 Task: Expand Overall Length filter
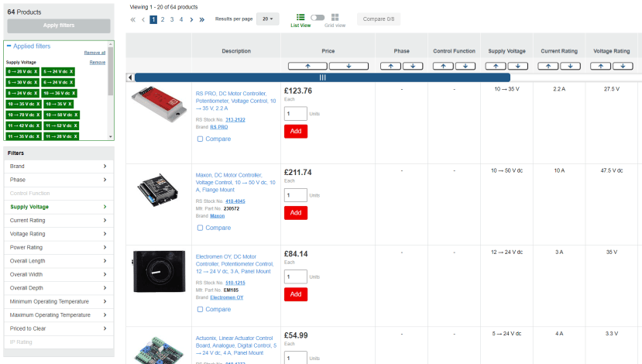click(x=59, y=261)
